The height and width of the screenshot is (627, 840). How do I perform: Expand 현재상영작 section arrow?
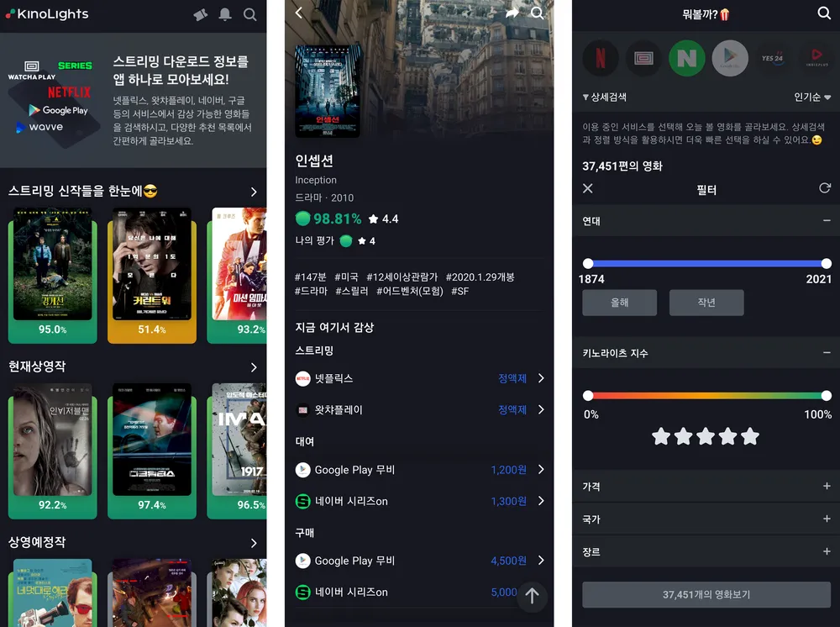(x=254, y=367)
